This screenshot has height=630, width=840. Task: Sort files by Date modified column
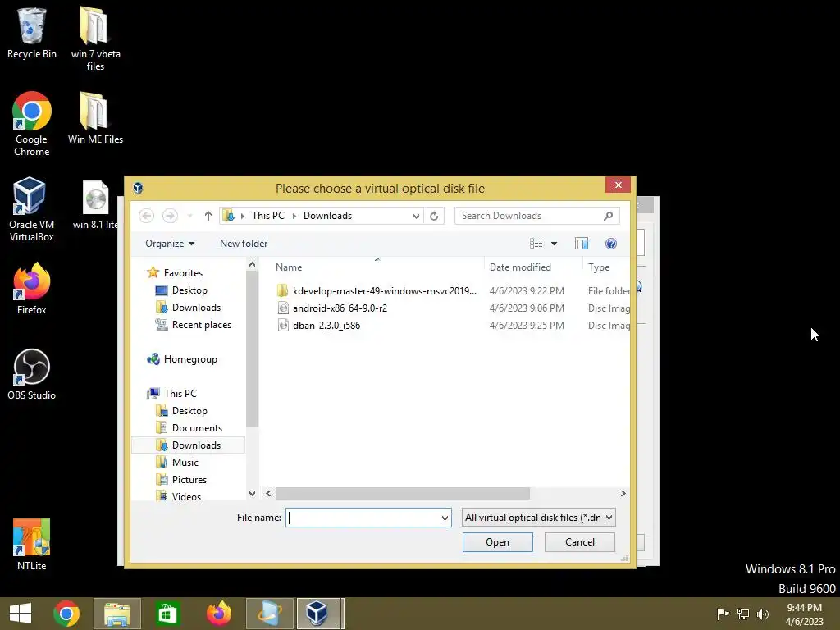tap(520, 267)
